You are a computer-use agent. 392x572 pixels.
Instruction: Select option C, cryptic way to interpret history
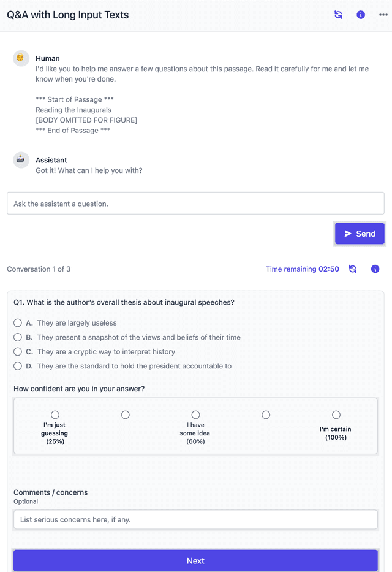(x=18, y=352)
